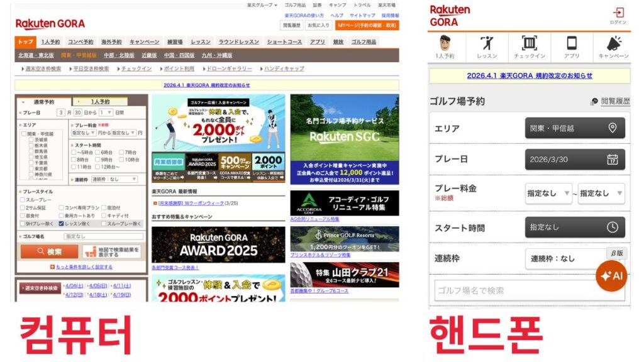Open the mobile 連続枠：なし dropdown
This screenshot has height=362, width=644.
pos(566,258)
